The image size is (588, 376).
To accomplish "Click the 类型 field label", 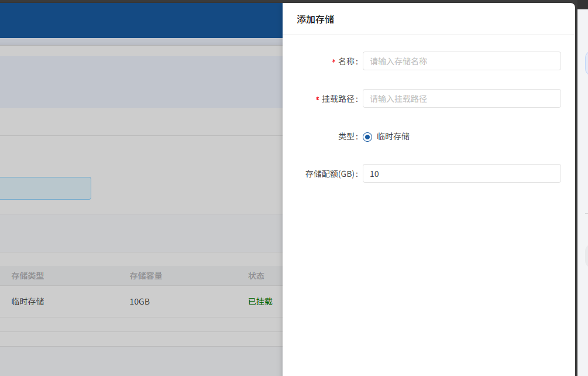I will click(x=346, y=136).
